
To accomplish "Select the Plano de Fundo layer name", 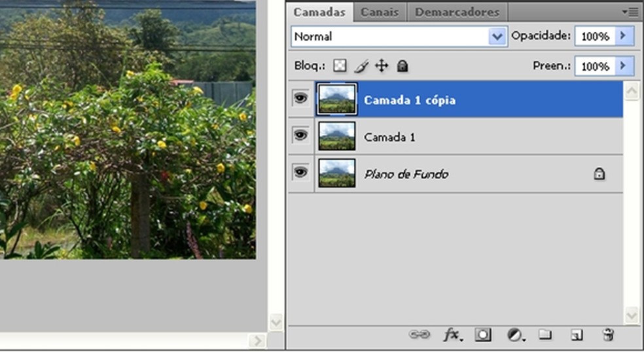I will (x=406, y=174).
